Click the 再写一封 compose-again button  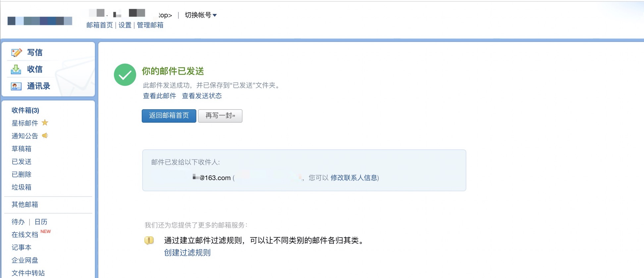click(x=220, y=116)
